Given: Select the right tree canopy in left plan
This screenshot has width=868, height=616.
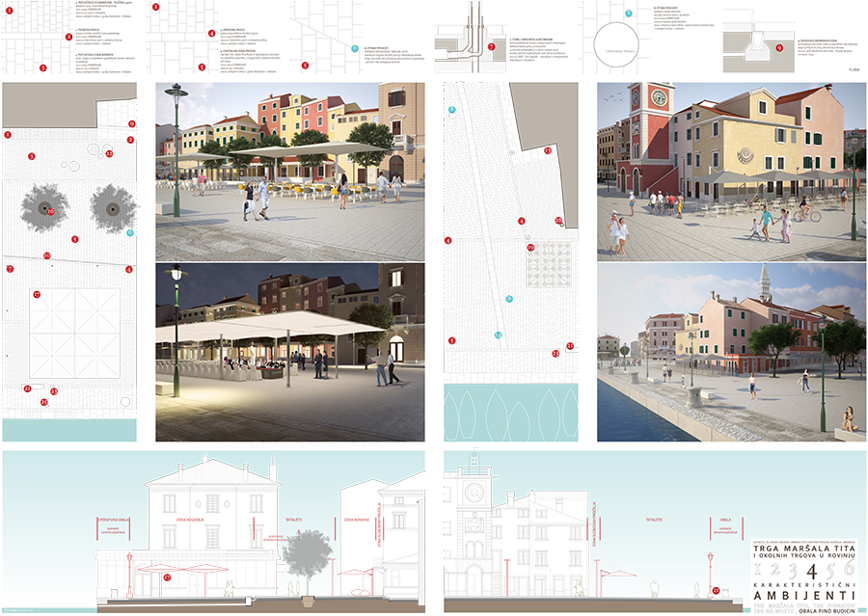Looking at the screenshot, I should pyautogui.click(x=113, y=208).
